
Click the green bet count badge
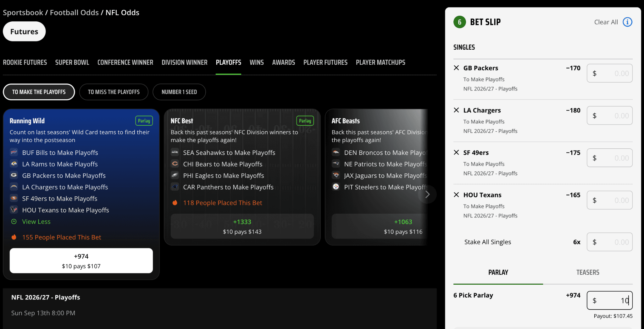pos(459,22)
